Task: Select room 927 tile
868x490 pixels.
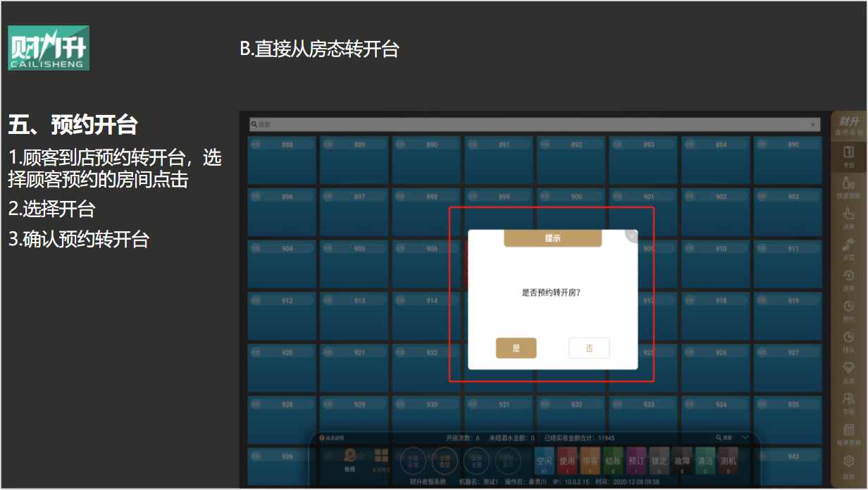Action: pyautogui.click(x=788, y=368)
